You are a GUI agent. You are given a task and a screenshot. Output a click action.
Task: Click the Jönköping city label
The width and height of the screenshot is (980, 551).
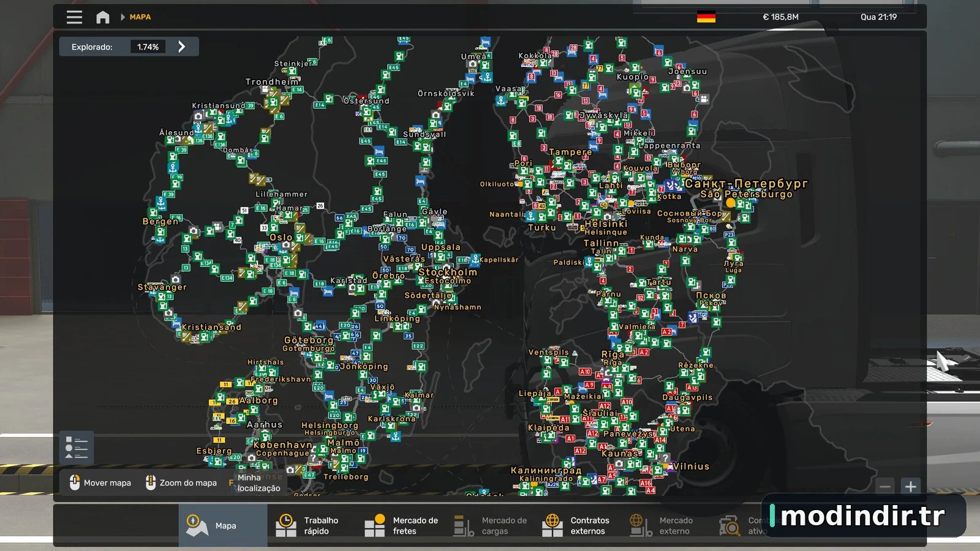pyautogui.click(x=364, y=367)
